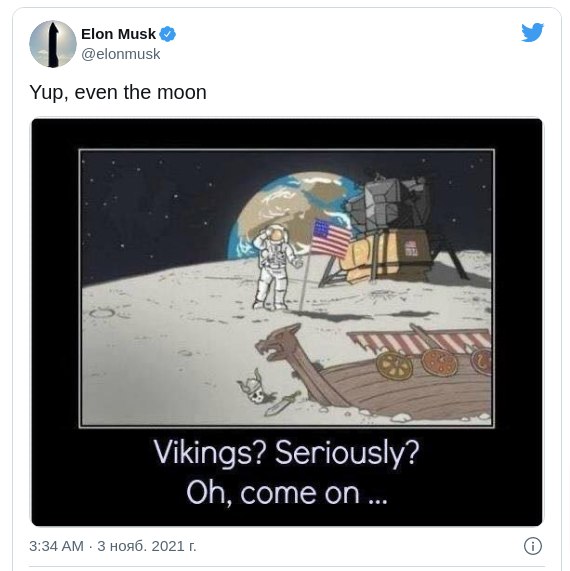
Task: Click the Viking skull with horned helmet
Action: coord(255,387)
